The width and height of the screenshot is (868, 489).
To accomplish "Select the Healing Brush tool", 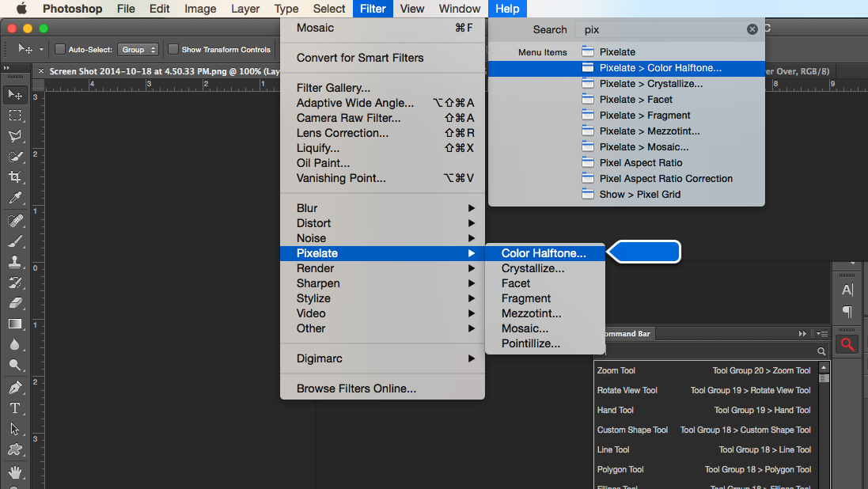I will 15,221.
